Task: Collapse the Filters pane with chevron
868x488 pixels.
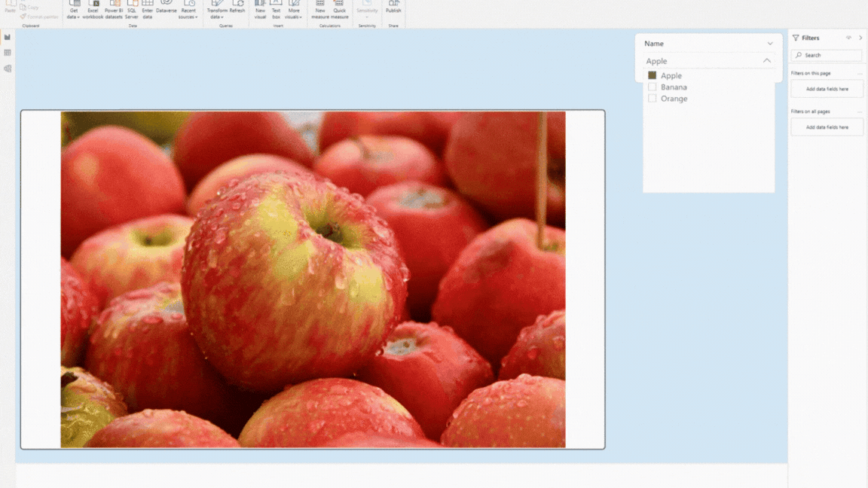Action: click(x=860, y=38)
